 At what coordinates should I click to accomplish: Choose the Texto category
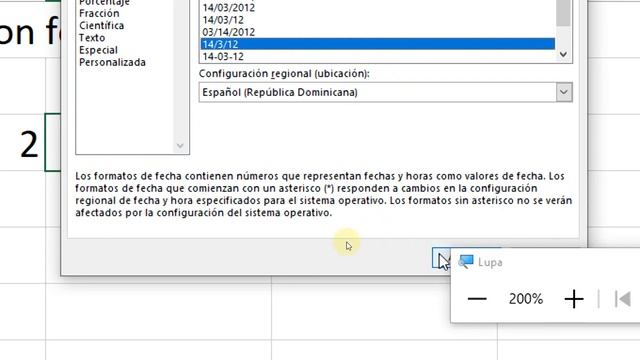pyautogui.click(x=92, y=38)
